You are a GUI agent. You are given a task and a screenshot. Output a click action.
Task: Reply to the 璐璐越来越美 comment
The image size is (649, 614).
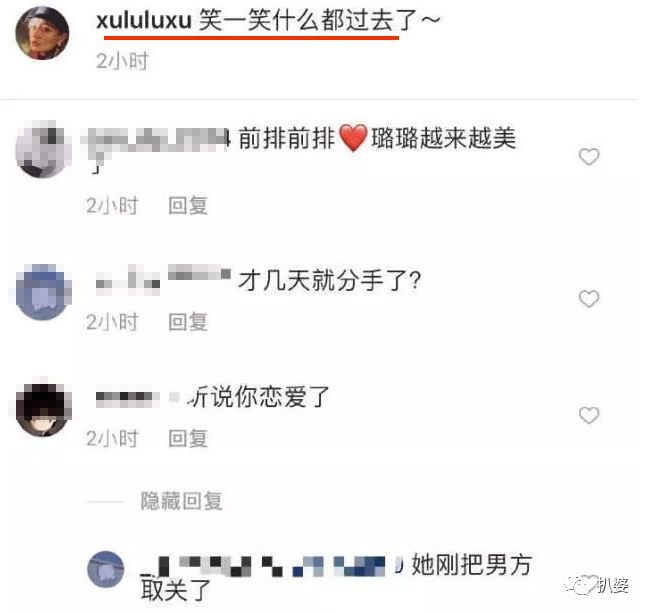[x=188, y=205]
